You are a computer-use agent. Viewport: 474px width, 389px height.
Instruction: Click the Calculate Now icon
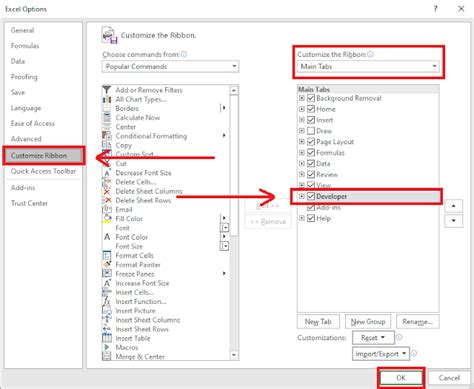pos(106,117)
